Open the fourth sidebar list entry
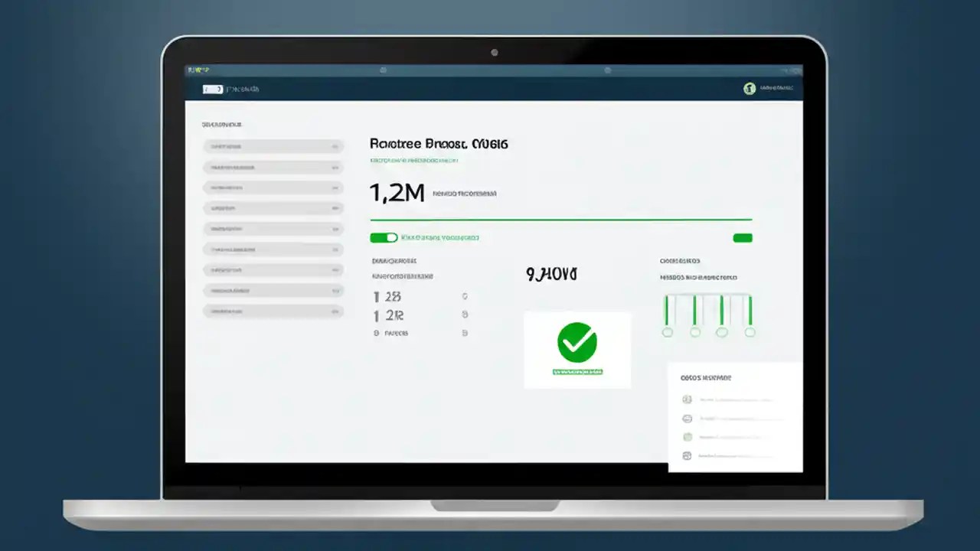 [273, 207]
